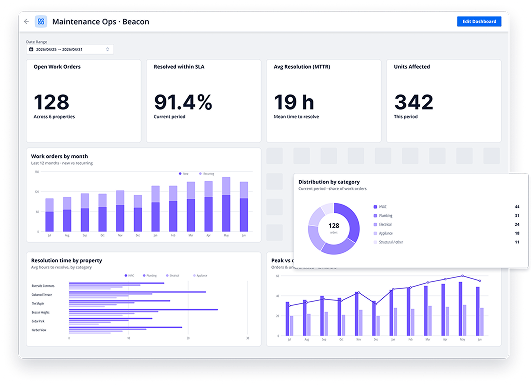Click the 91.4% SLA value

click(183, 102)
